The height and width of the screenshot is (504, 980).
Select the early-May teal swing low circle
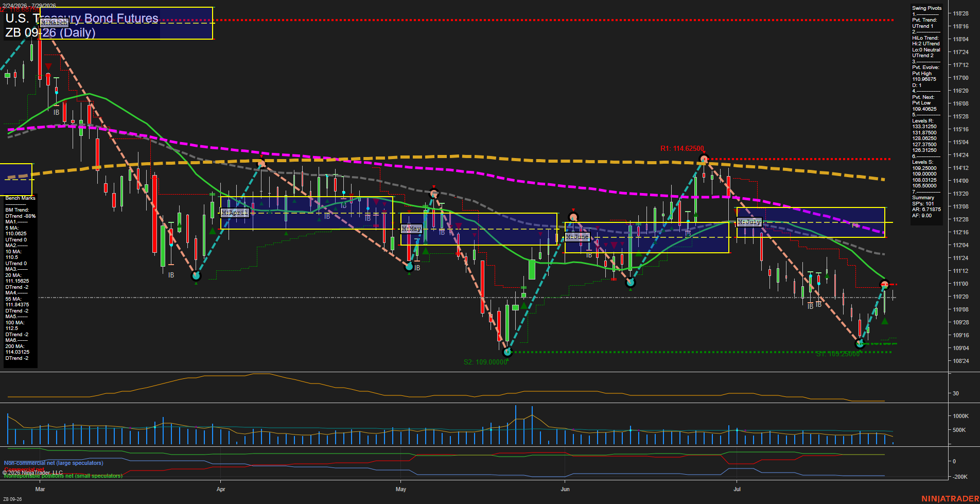pyautogui.click(x=409, y=266)
